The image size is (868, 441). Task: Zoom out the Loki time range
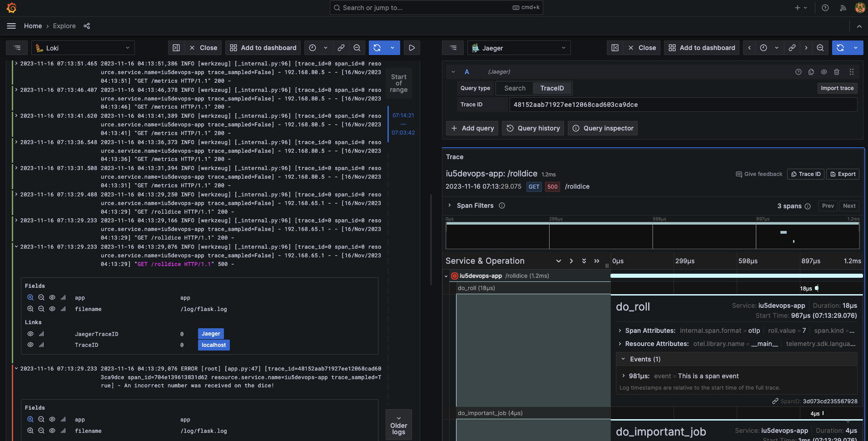(x=357, y=47)
